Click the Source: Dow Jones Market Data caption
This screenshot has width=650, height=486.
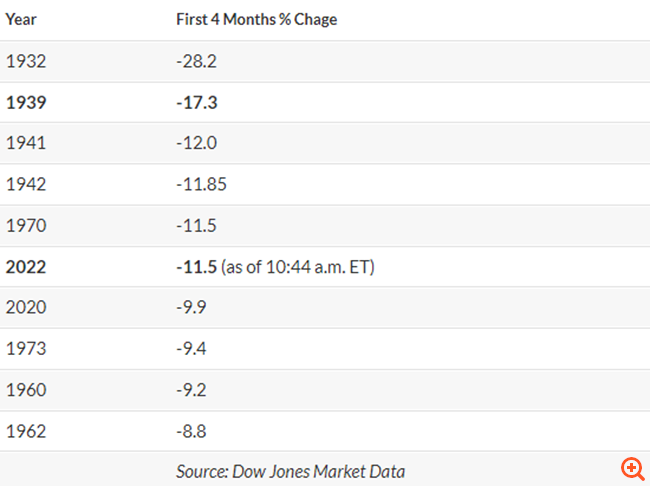click(291, 471)
